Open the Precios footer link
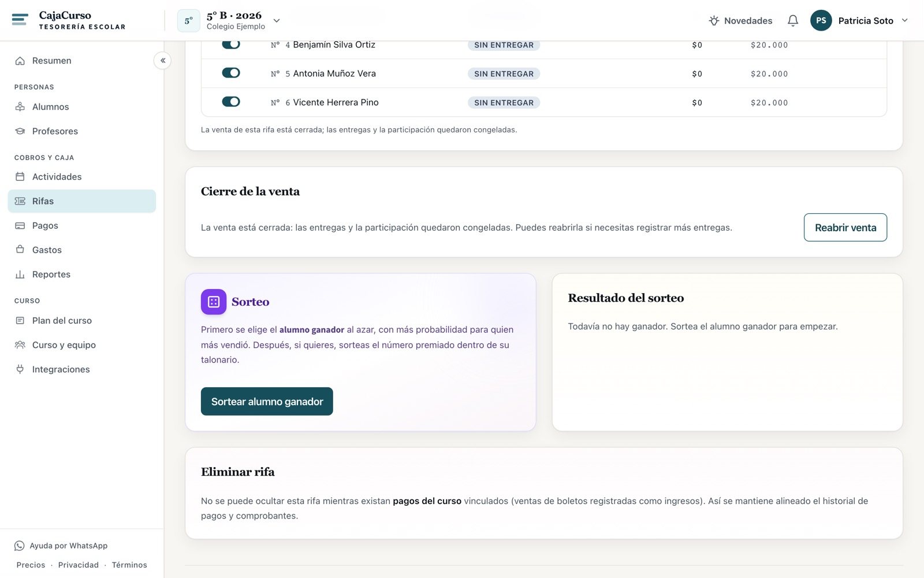This screenshot has width=924, height=578. pyautogui.click(x=31, y=565)
